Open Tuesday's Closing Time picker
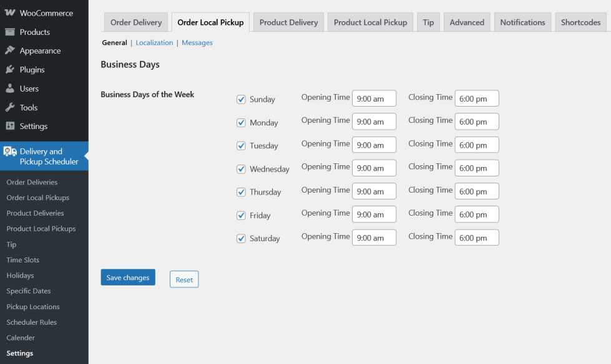Screen dimensions: 611x364 (x=477, y=145)
